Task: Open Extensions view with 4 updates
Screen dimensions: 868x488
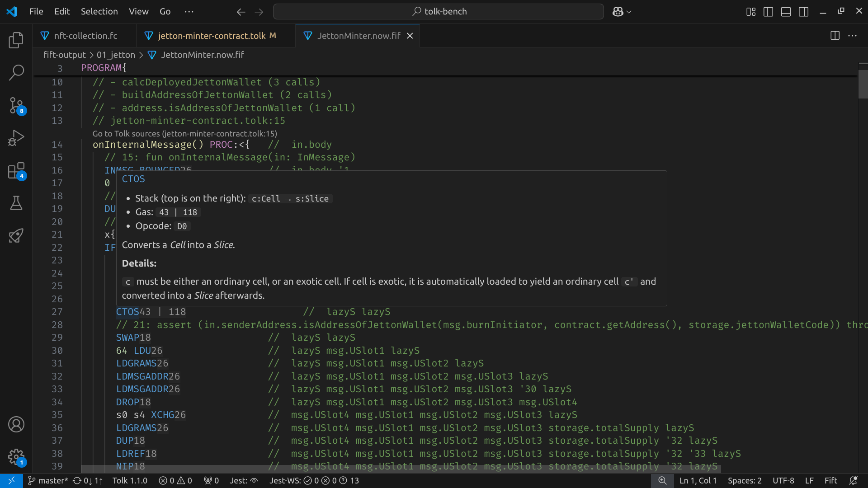Action: pos(16,171)
